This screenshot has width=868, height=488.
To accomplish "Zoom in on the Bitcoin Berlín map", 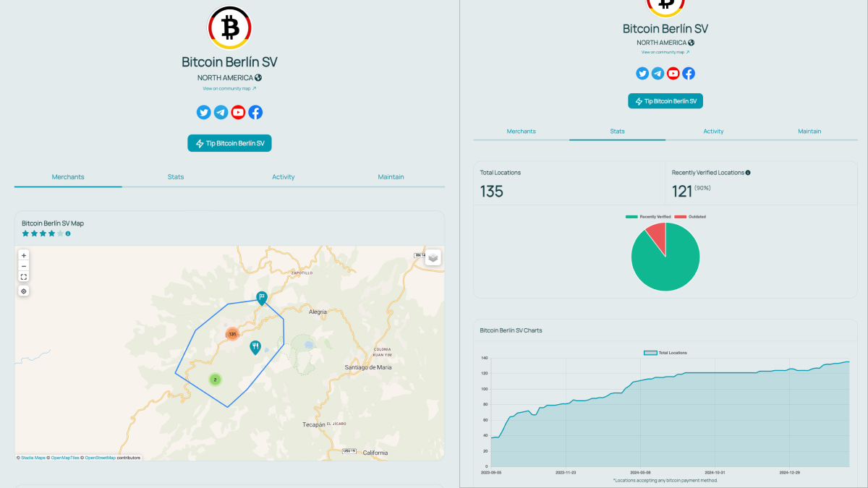I will pyautogui.click(x=24, y=255).
